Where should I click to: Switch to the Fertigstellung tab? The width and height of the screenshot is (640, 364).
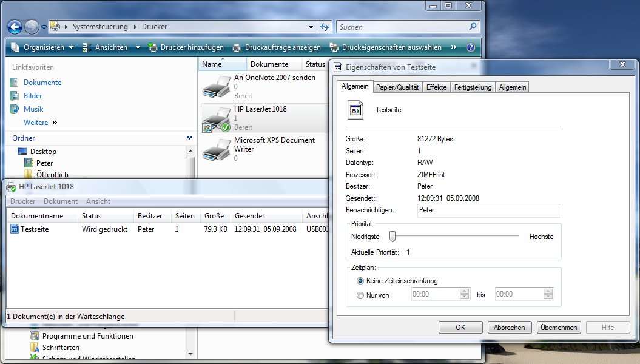[473, 87]
